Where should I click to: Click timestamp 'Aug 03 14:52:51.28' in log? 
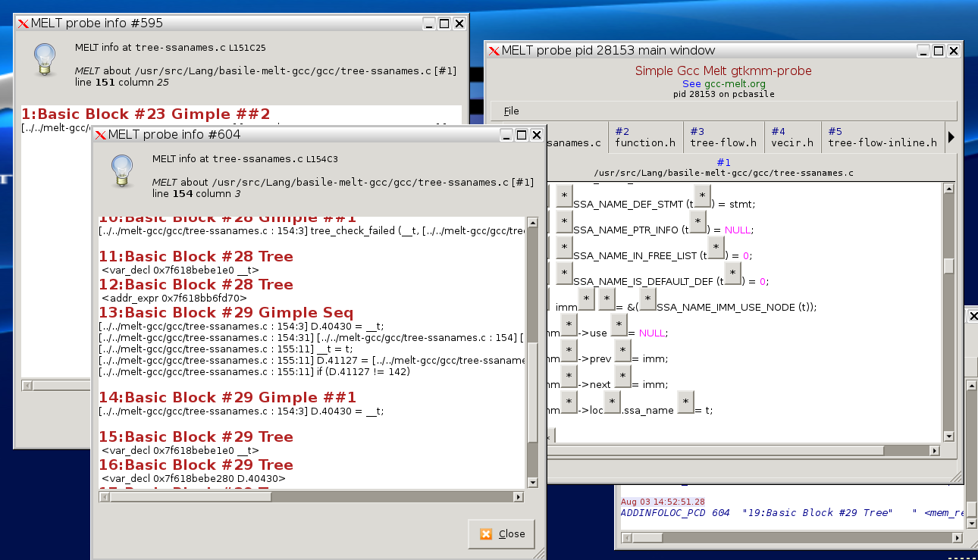[x=663, y=502]
